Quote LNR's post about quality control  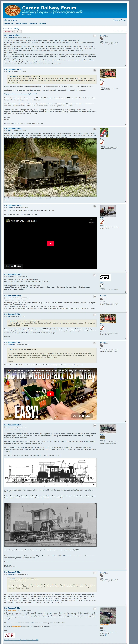pyautogui.click(x=95, y=129)
